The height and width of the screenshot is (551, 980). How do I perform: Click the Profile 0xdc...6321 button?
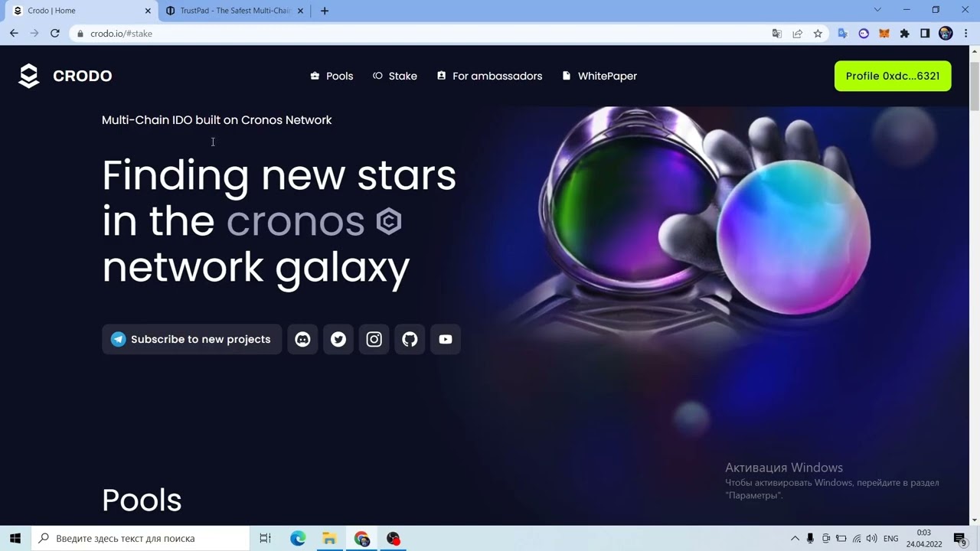click(x=893, y=76)
